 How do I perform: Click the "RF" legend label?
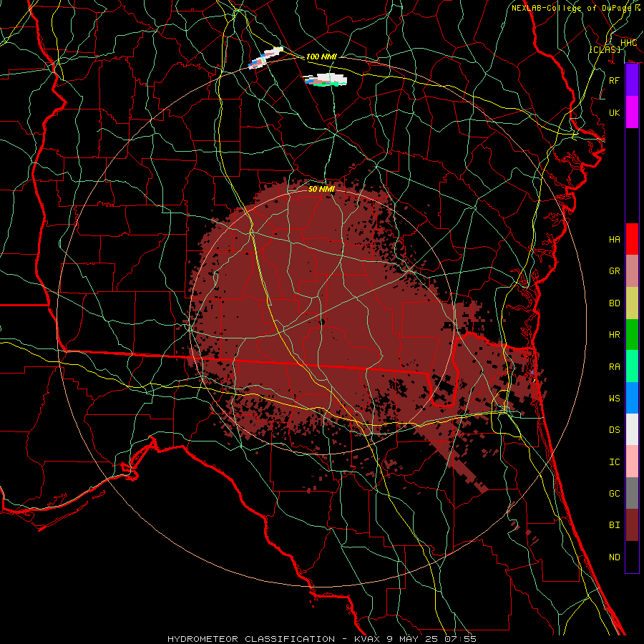[615, 80]
